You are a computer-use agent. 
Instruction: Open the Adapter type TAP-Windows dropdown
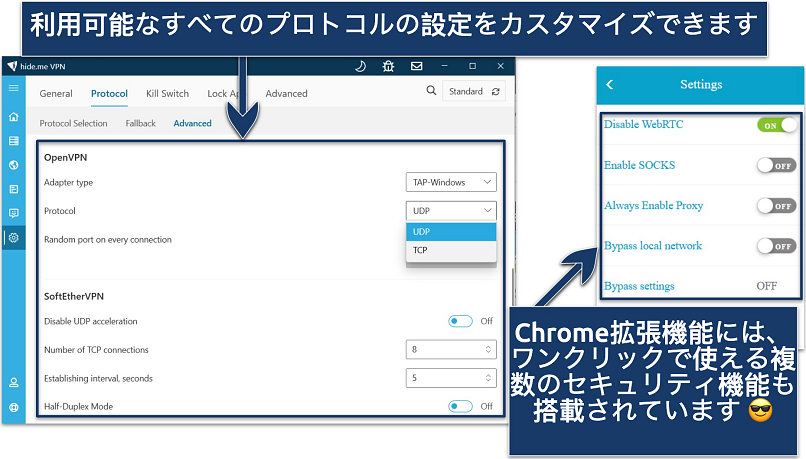click(451, 182)
